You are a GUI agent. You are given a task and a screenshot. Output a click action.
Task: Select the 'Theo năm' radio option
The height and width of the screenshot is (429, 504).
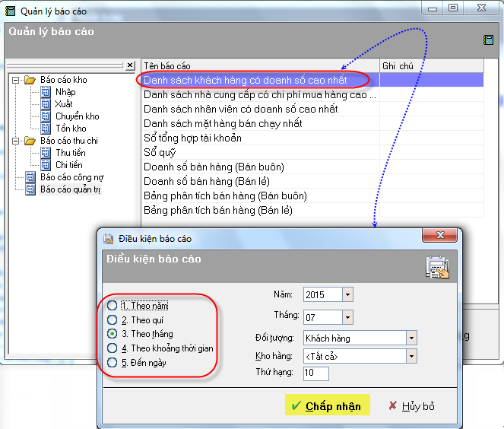point(113,306)
